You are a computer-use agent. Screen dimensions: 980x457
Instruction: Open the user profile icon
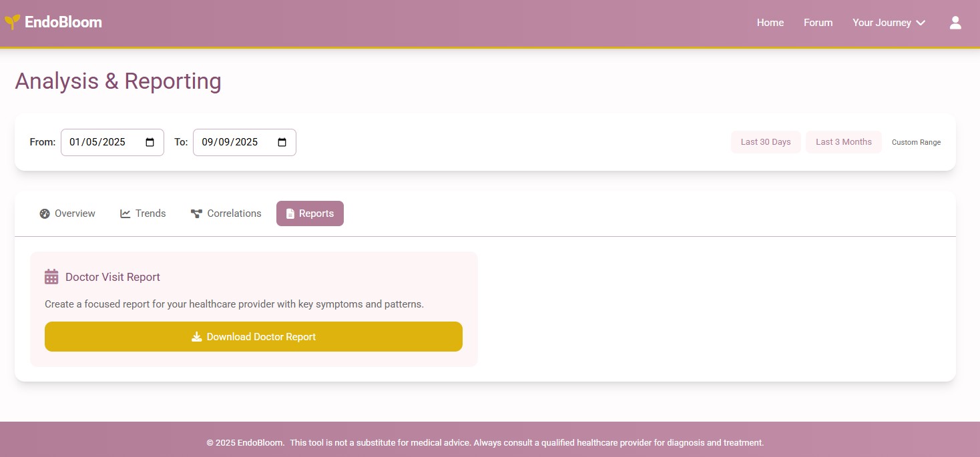pyautogui.click(x=955, y=23)
